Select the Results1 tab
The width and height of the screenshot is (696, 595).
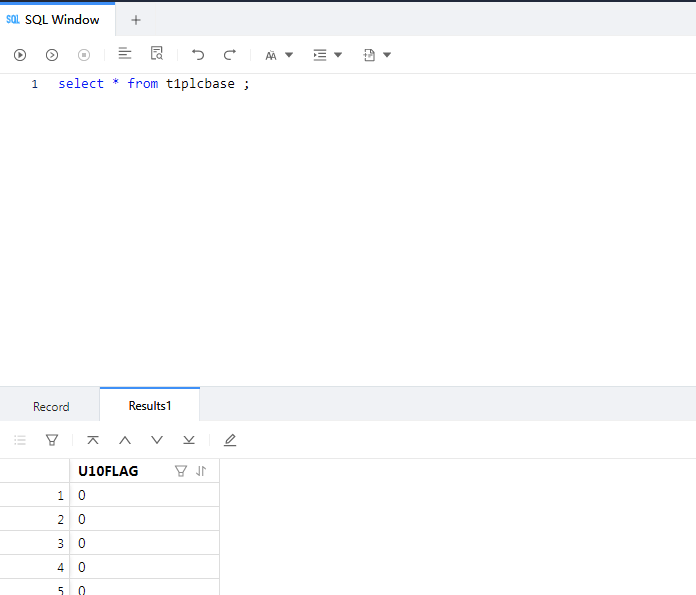pos(150,405)
